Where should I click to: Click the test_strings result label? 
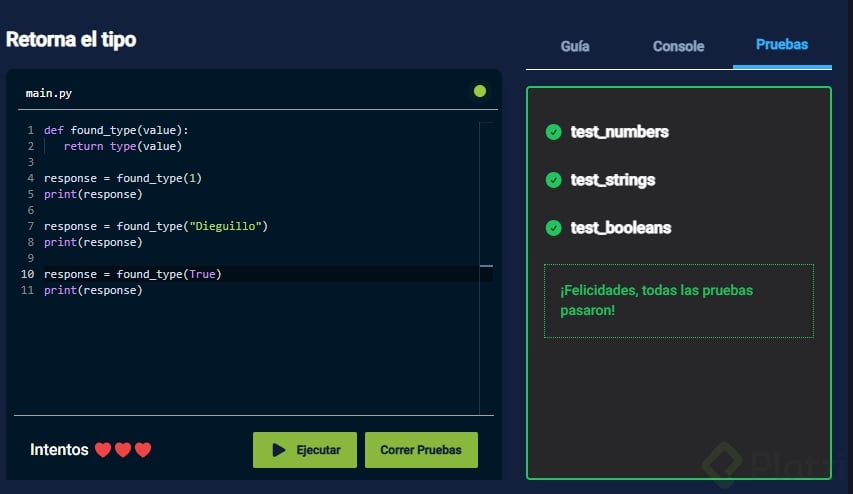pyautogui.click(x=613, y=180)
